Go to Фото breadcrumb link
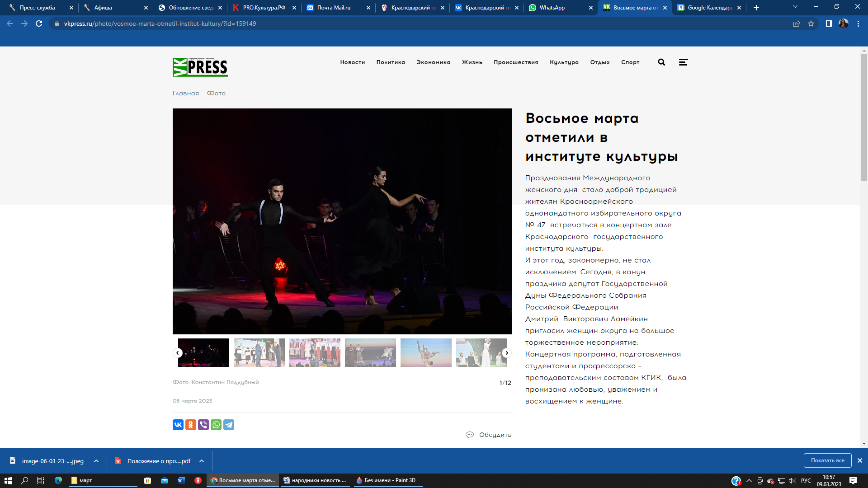The width and height of the screenshot is (868, 488). pos(216,93)
